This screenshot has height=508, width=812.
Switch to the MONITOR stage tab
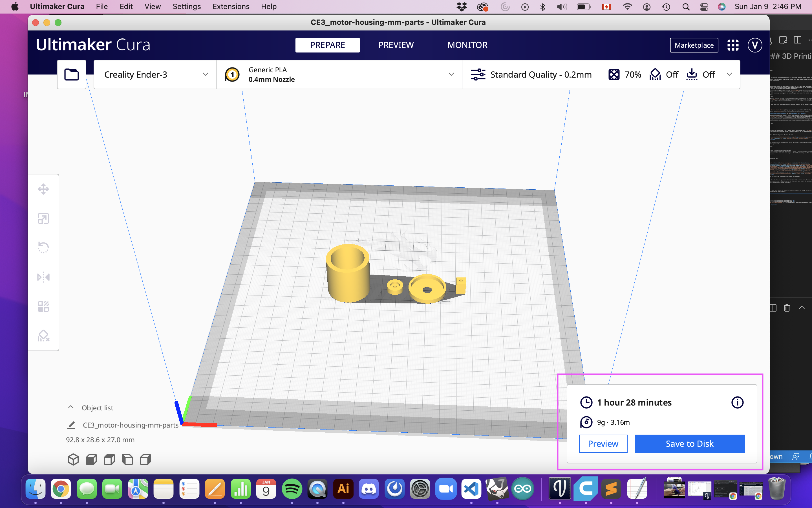pyautogui.click(x=467, y=45)
